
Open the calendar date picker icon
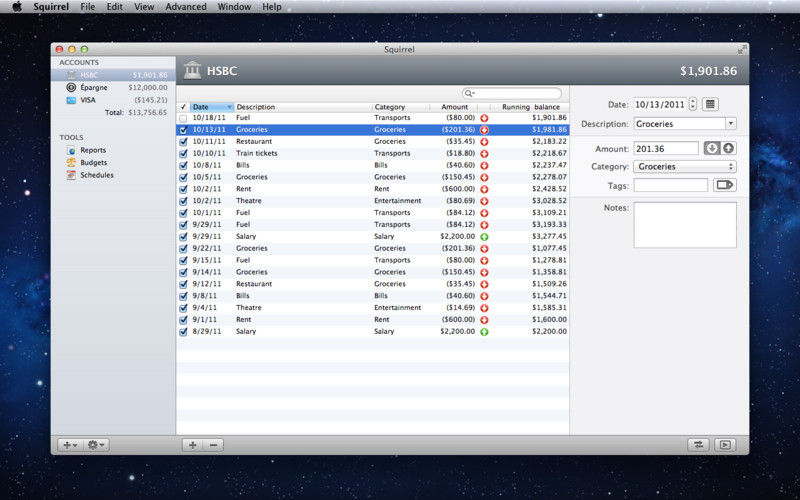point(710,105)
